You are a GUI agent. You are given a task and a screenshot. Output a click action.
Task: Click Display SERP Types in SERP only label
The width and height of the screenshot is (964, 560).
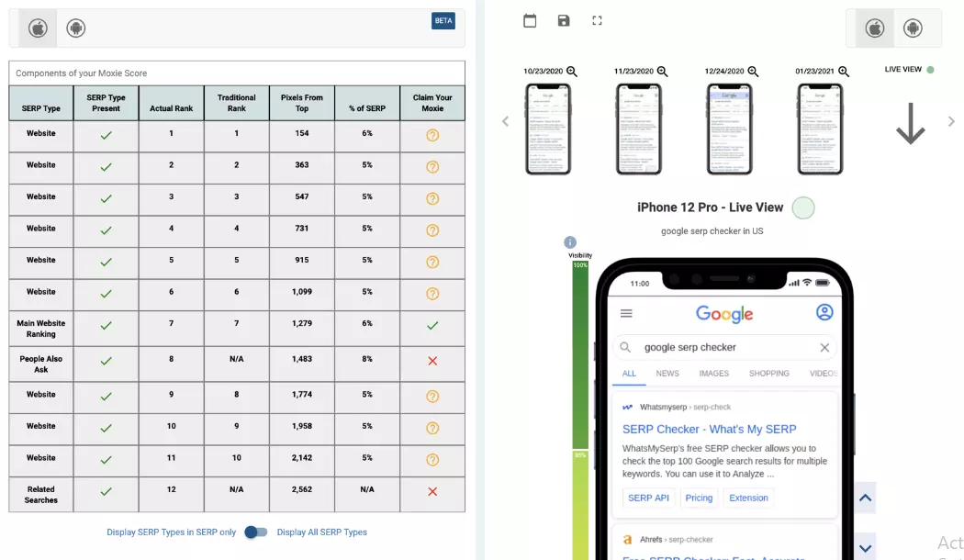(172, 532)
